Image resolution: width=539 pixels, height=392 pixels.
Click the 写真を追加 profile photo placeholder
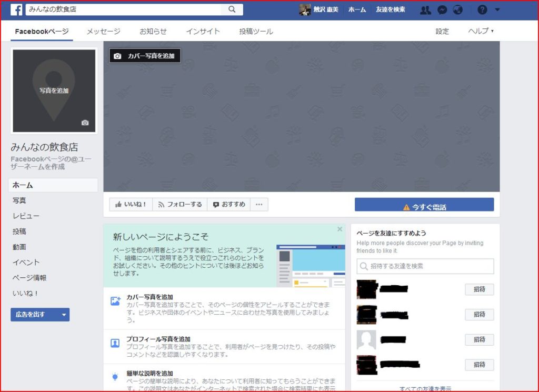(x=53, y=91)
